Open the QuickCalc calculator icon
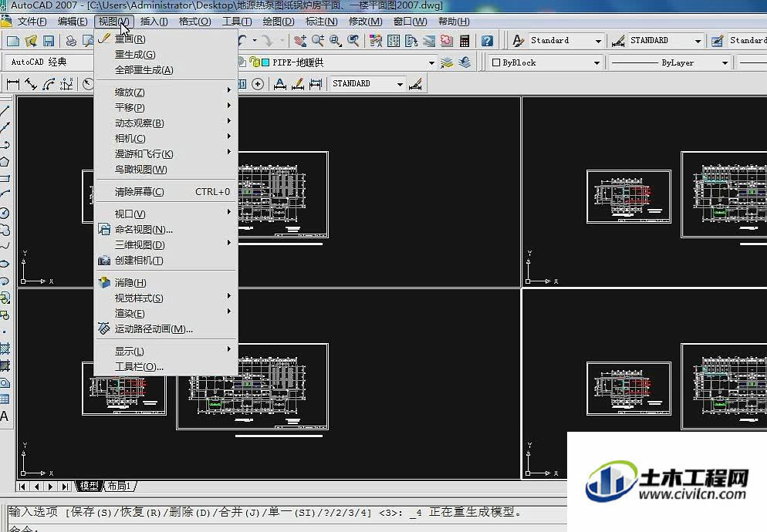The height and width of the screenshot is (532, 767). 465,41
